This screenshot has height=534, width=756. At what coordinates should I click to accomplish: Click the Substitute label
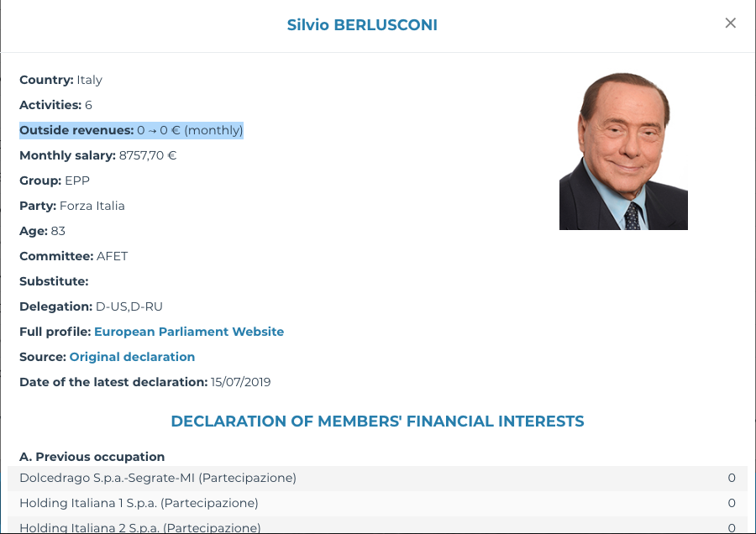click(x=54, y=281)
